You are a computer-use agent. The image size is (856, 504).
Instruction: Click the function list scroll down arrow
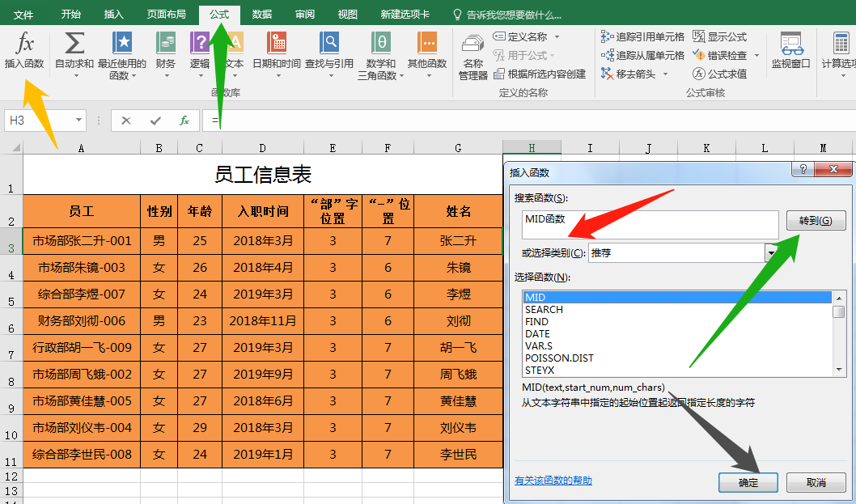(839, 370)
